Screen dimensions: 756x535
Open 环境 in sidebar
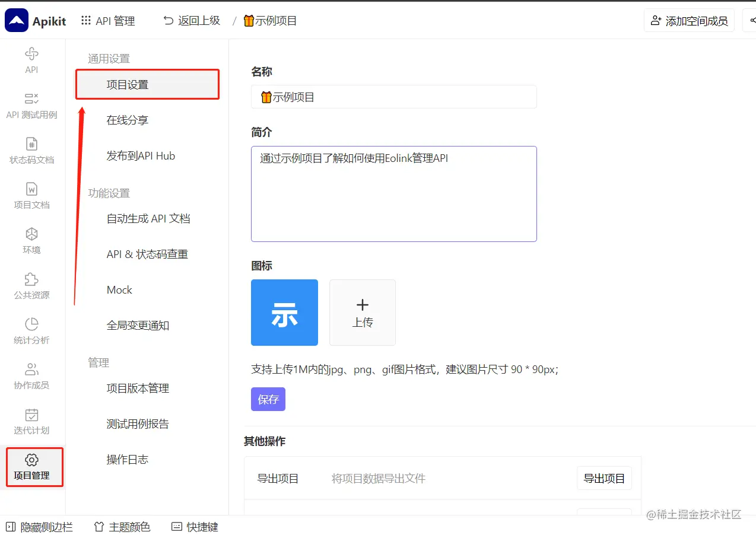[x=31, y=241]
